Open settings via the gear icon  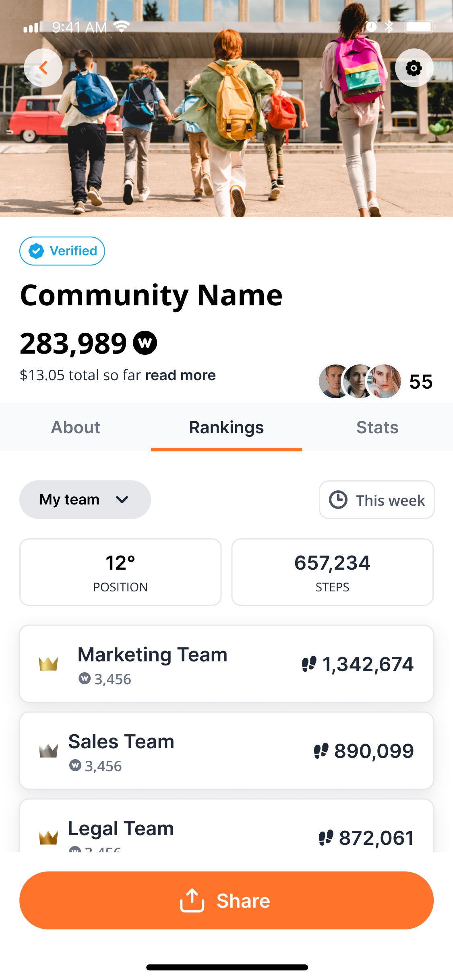[414, 68]
